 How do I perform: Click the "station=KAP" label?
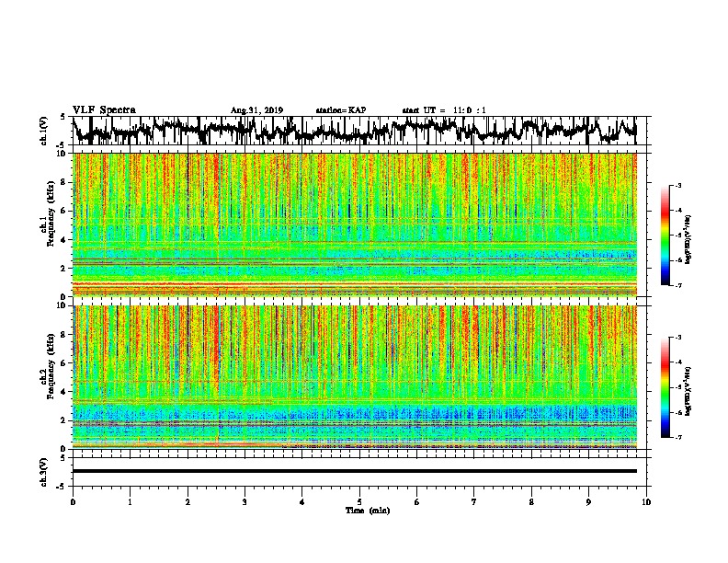click(341, 110)
